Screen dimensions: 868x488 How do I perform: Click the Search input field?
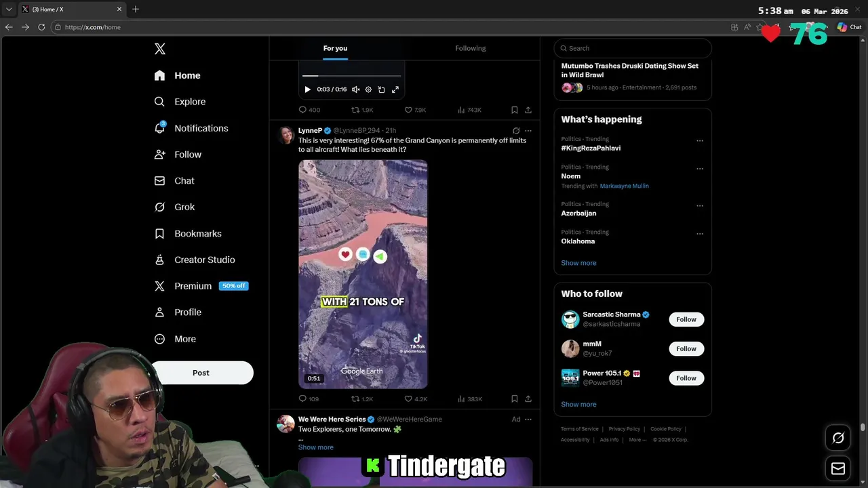(x=633, y=48)
